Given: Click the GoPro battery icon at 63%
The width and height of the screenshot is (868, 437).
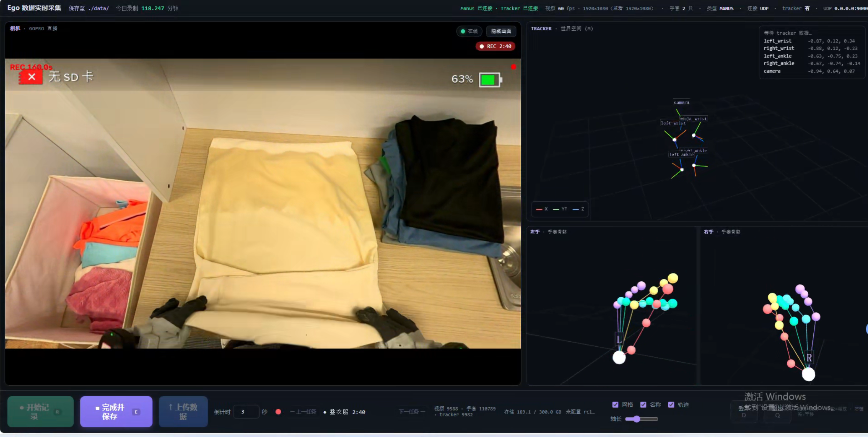Looking at the screenshot, I should (490, 80).
